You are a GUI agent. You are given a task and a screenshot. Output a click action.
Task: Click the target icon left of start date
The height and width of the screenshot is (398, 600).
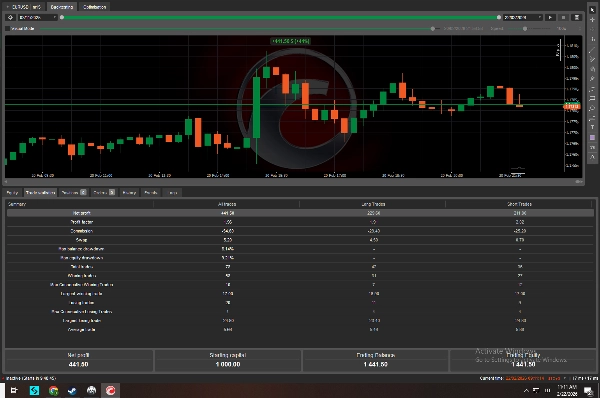pyautogui.click(x=10, y=18)
